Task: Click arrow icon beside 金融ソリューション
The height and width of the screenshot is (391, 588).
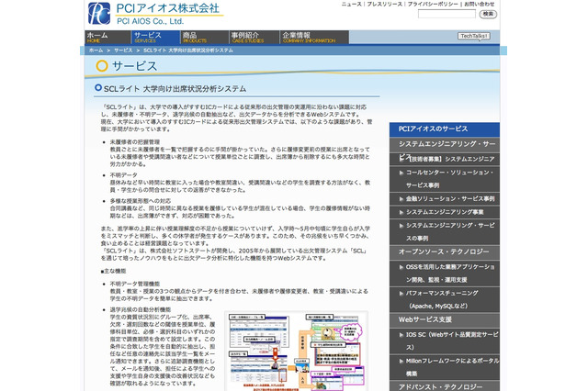Action: [x=401, y=199]
